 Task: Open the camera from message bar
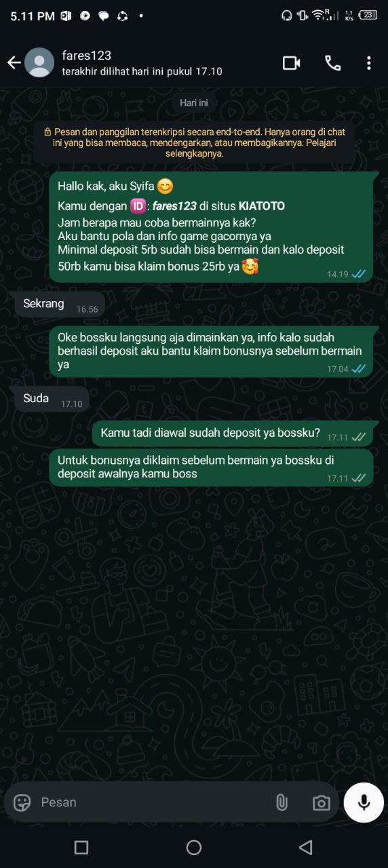tap(321, 802)
